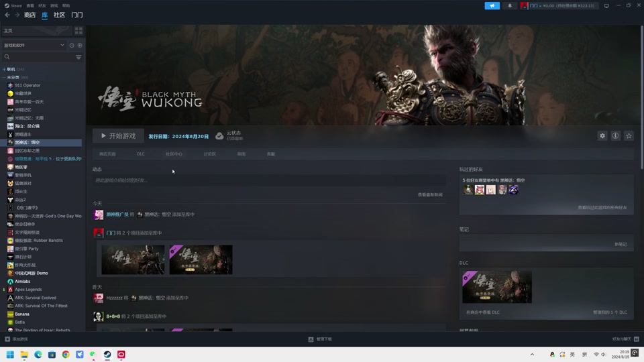
Task: Open the first Wukong item thumbnail in activity
Action: (133, 260)
